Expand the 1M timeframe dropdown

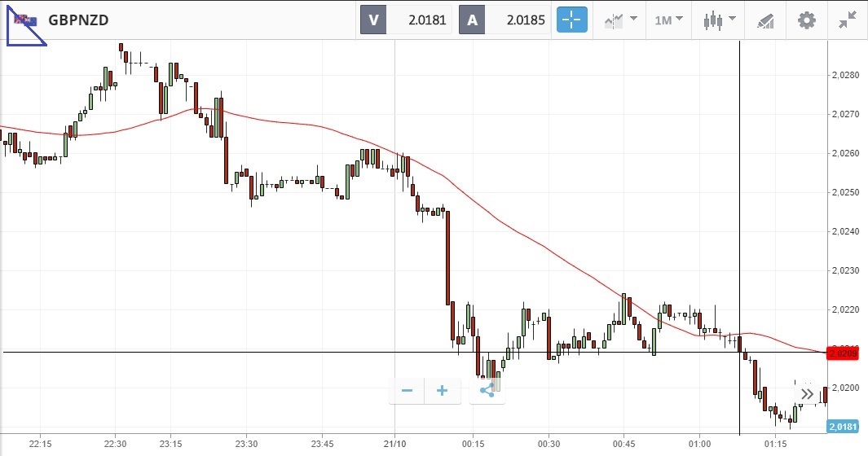(x=668, y=20)
